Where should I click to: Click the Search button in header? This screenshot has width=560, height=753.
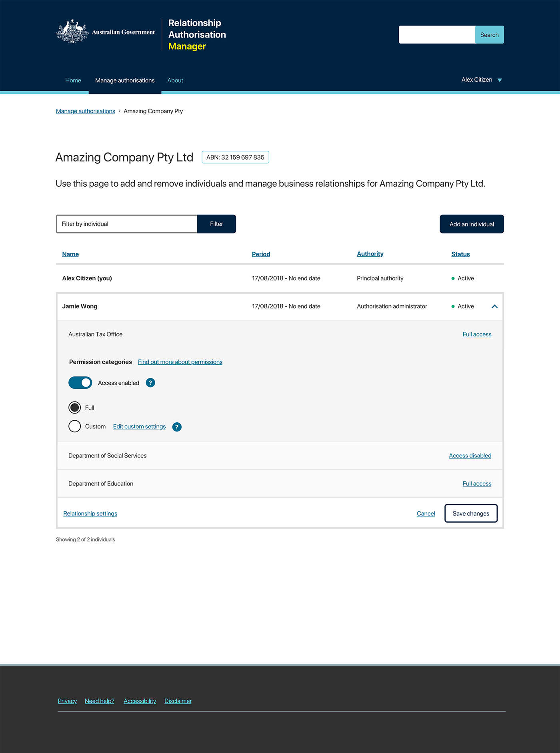pos(490,35)
